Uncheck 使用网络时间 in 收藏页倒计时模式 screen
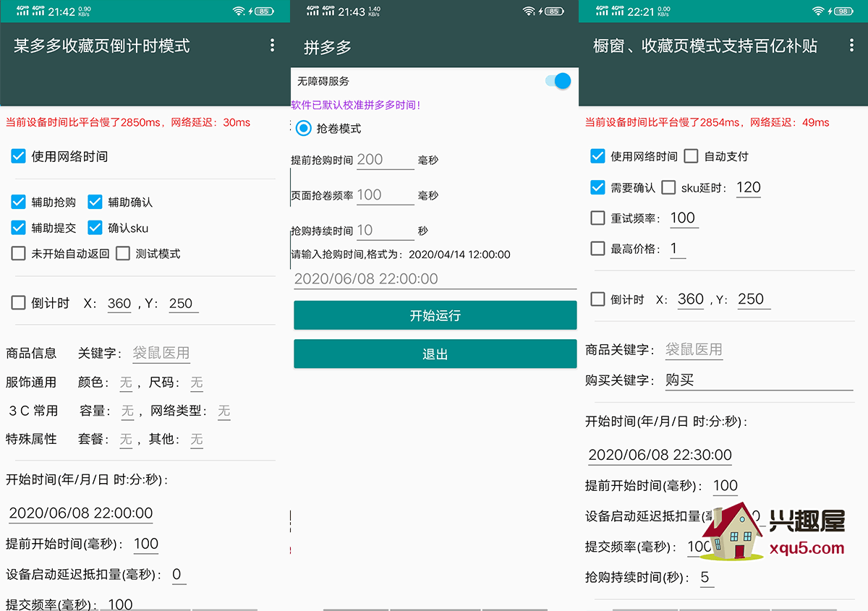 (18, 156)
